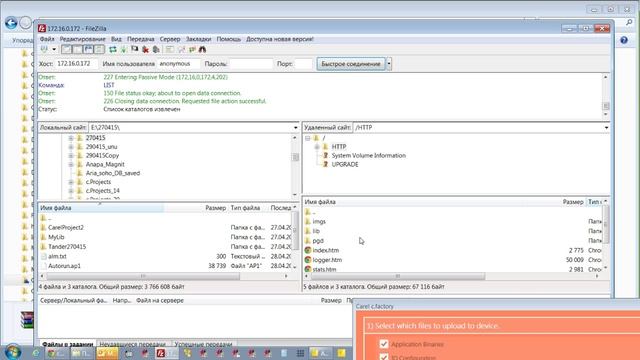Click the Chrome icon beside logger.htm
Viewport: 640px width, 360px height.
(x=308, y=260)
